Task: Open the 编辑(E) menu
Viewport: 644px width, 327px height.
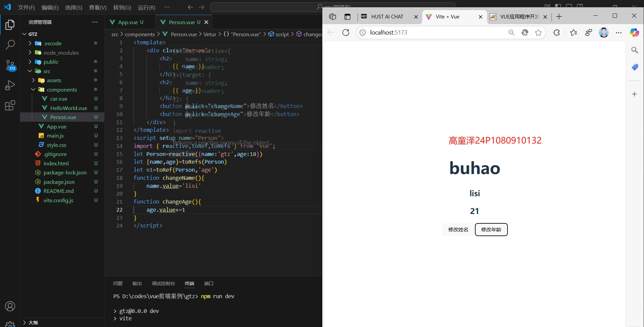Action: pyautogui.click(x=50, y=7)
